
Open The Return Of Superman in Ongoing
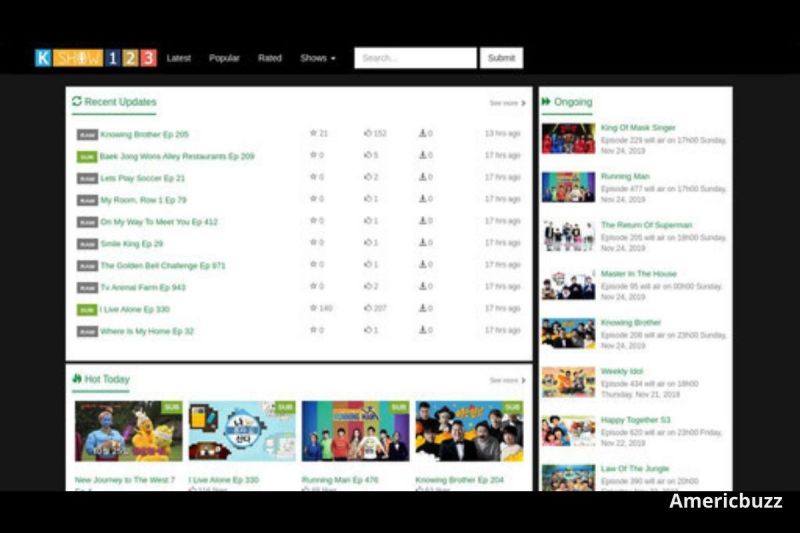(x=646, y=225)
